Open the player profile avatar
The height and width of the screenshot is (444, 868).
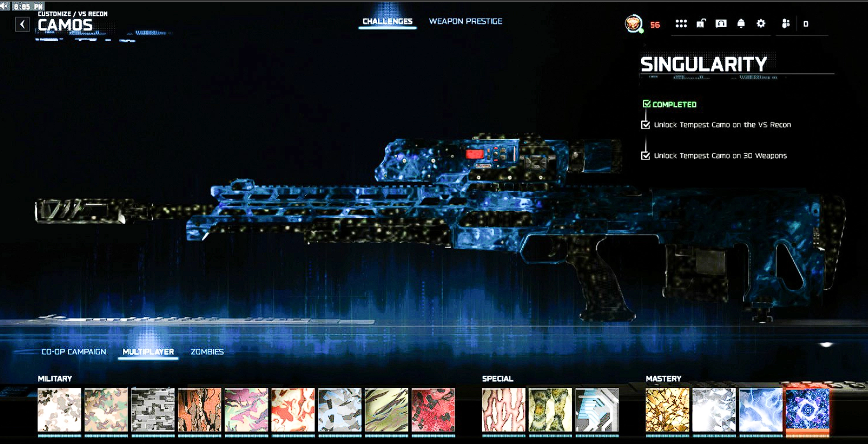[x=633, y=23]
